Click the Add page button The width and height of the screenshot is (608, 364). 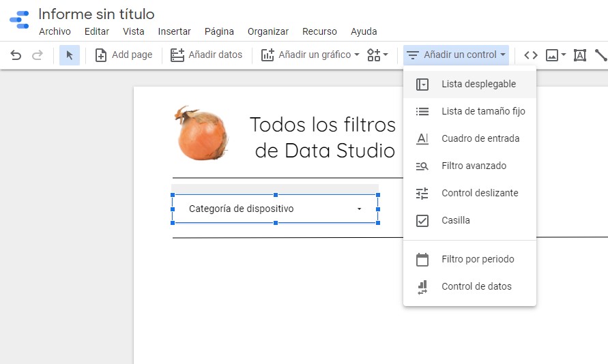pos(124,55)
